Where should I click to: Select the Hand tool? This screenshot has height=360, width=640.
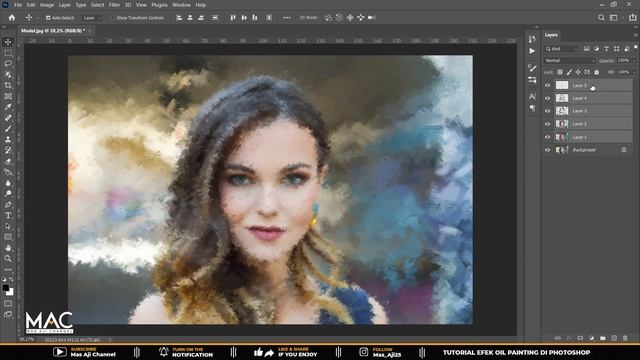tap(8, 248)
